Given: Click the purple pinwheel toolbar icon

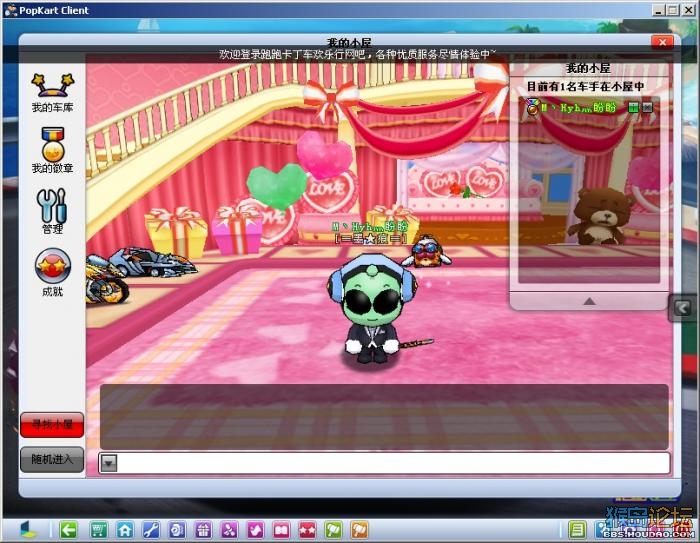Looking at the screenshot, I should pyautogui.click(x=229, y=530).
